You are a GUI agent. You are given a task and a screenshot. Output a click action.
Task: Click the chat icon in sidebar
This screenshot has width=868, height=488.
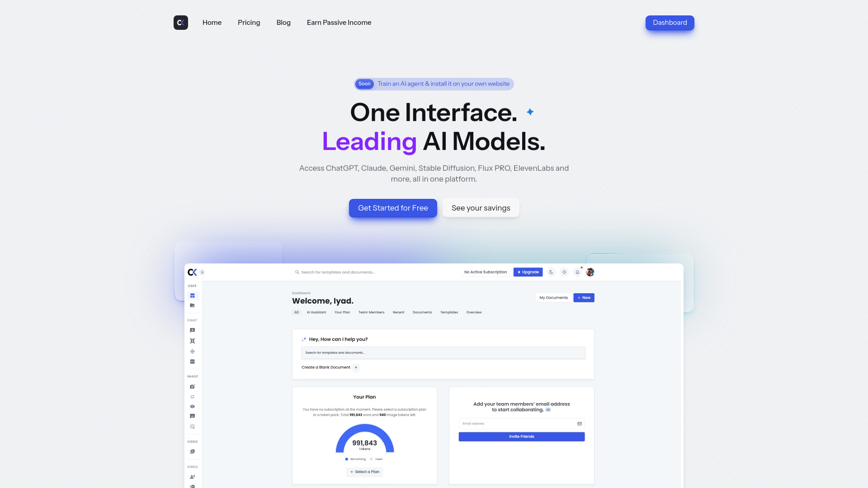tap(192, 330)
